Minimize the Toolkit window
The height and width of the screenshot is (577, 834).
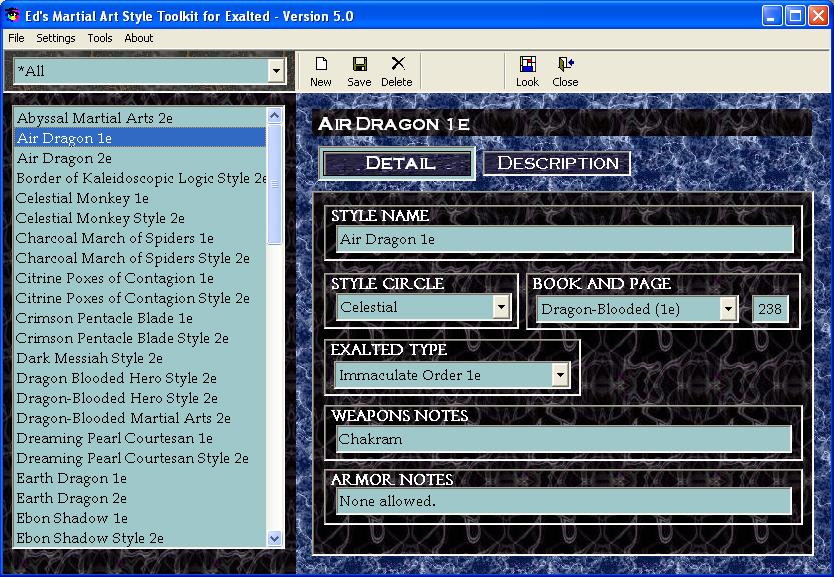[x=772, y=15]
